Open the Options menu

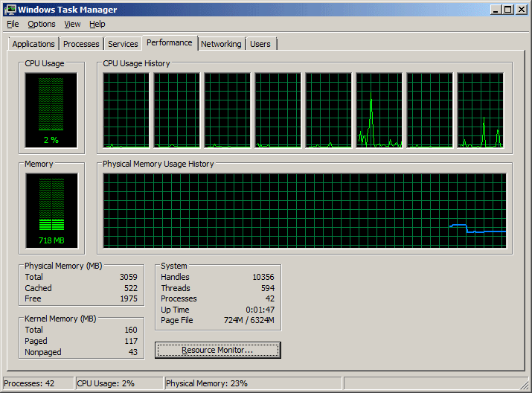(x=42, y=24)
